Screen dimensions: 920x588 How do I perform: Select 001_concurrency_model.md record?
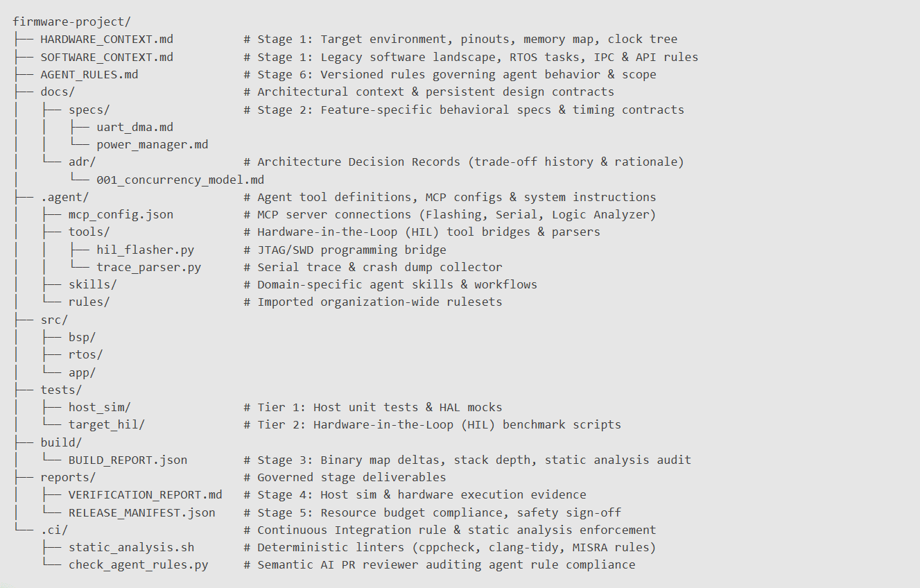point(180,180)
